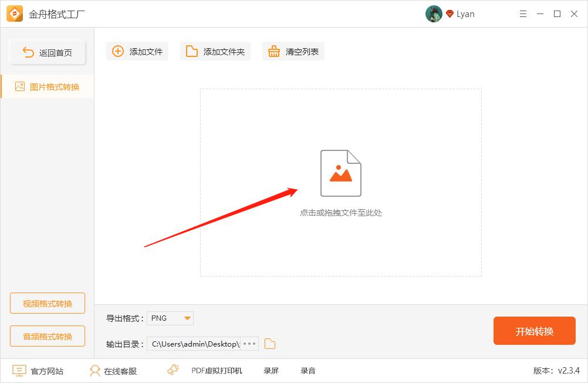
Task: Click the Lyan user avatar
Action: (434, 14)
